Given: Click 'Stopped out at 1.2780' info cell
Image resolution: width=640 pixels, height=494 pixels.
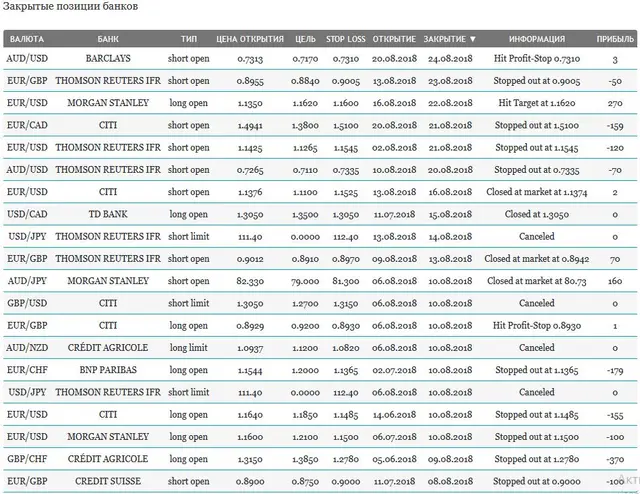Looking at the screenshot, I should pos(537,459).
